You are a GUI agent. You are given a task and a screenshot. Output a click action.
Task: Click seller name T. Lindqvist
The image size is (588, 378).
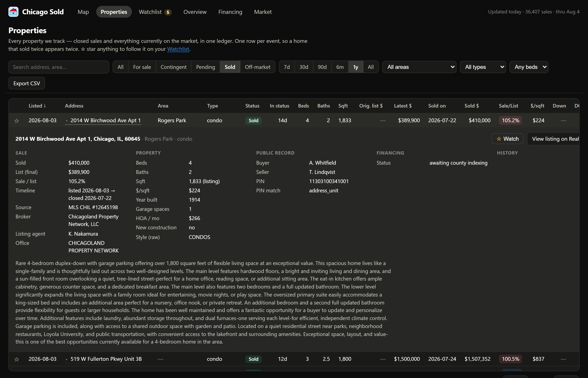click(322, 172)
